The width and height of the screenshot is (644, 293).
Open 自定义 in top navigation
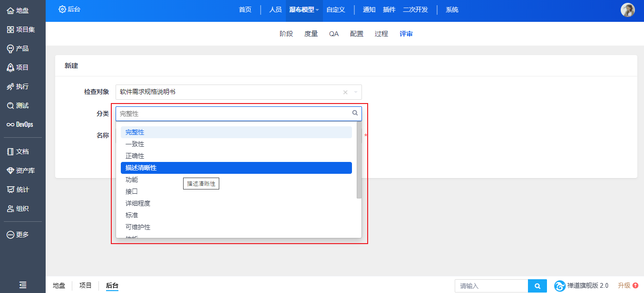336,9
